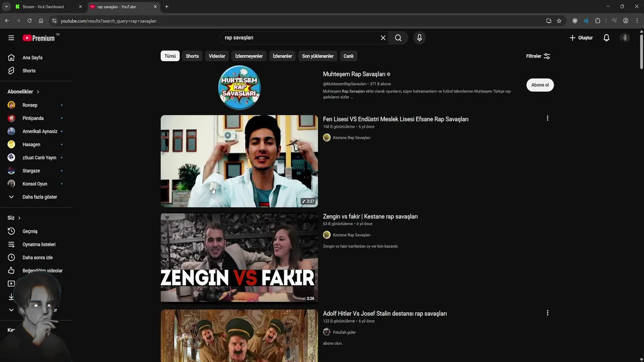
Task: Select the Tümü filter chip
Action: pyautogui.click(x=170, y=56)
